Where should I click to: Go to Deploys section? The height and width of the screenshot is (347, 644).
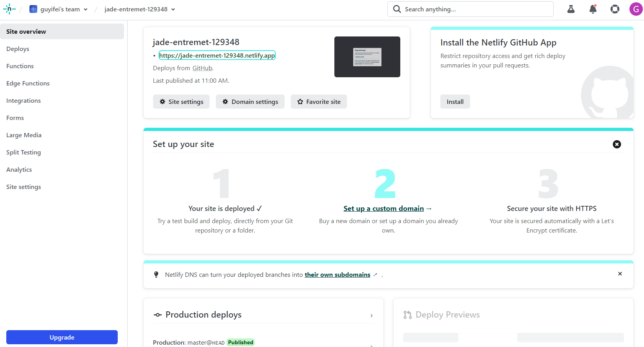(x=18, y=49)
